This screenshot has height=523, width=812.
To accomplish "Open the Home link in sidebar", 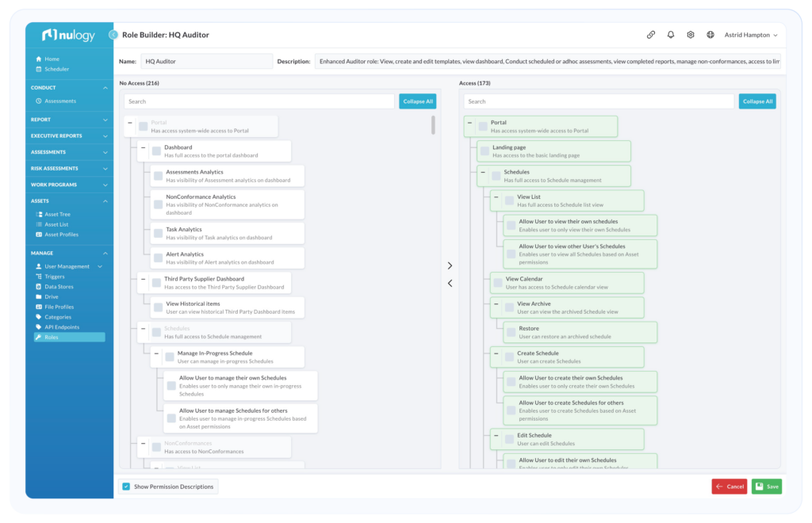I will pyautogui.click(x=52, y=59).
